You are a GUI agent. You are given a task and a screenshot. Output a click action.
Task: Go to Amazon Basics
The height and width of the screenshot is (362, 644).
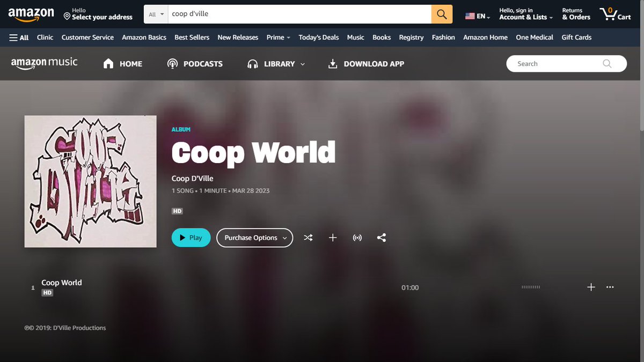point(144,38)
